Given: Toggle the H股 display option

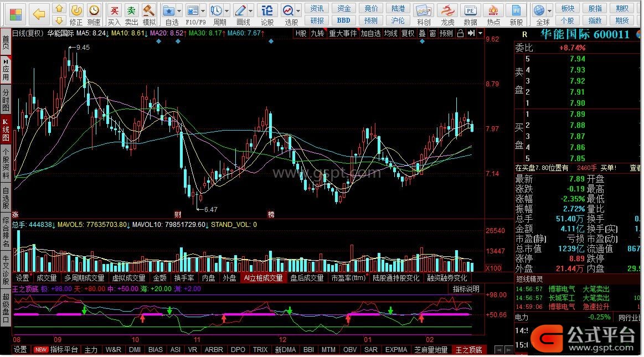Looking at the screenshot, I should [301, 33].
